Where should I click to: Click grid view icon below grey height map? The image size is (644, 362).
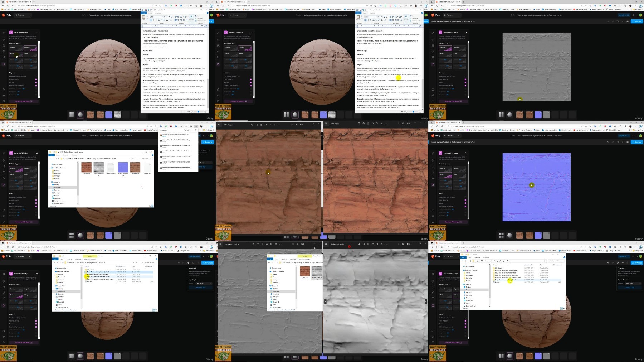tap(501, 115)
